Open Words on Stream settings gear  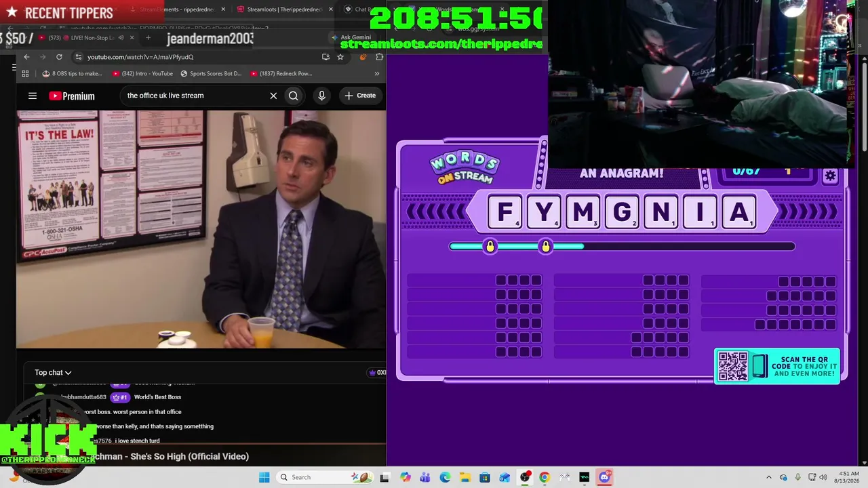click(830, 176)
